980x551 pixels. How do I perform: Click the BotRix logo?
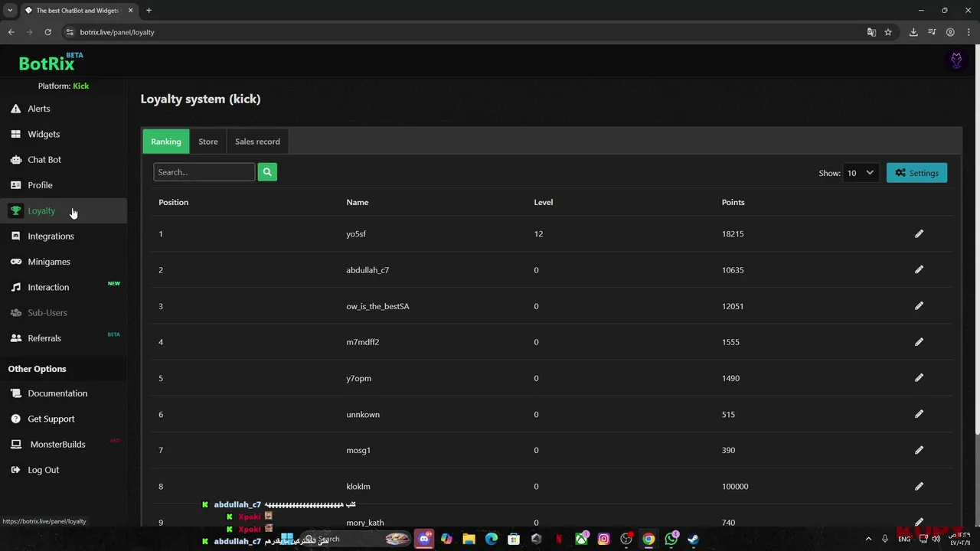pos(51,62)
